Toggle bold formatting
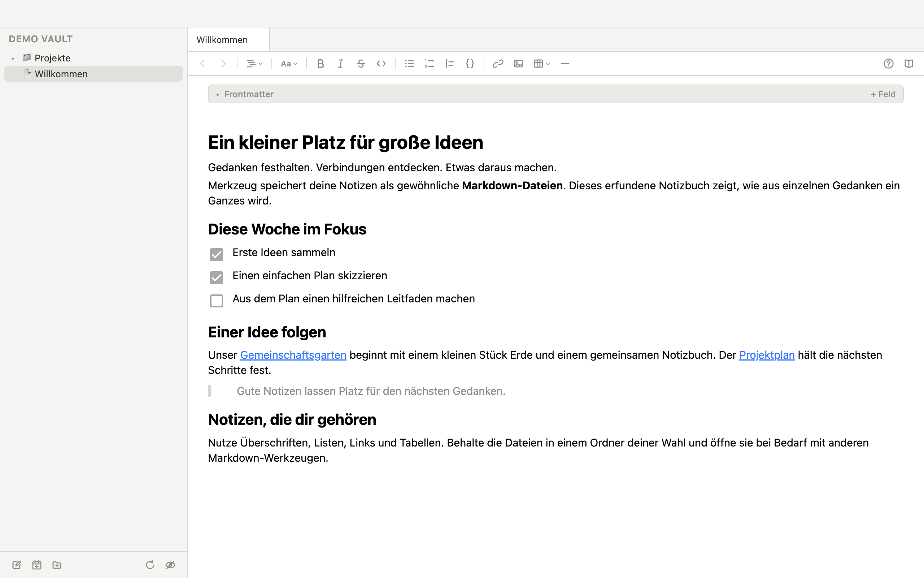 coord(321,64)
